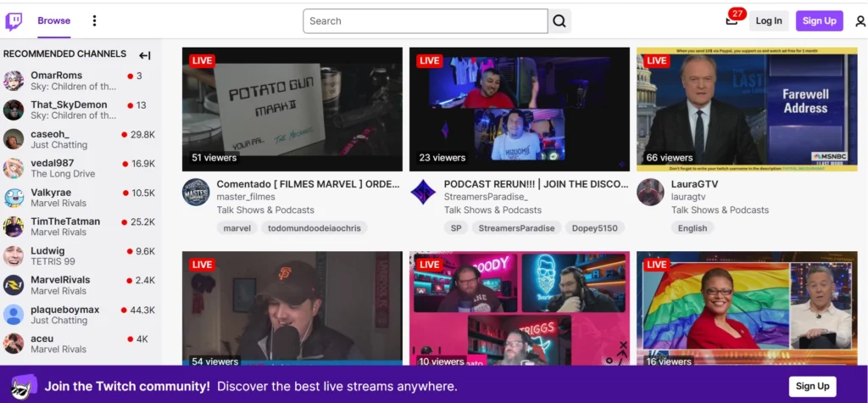Select the marvel tag
Screen dimensions: 868x403
point(237,228)
